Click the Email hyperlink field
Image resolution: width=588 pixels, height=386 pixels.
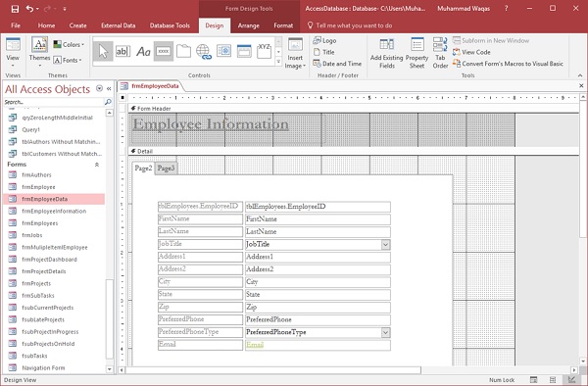(318, 345)
